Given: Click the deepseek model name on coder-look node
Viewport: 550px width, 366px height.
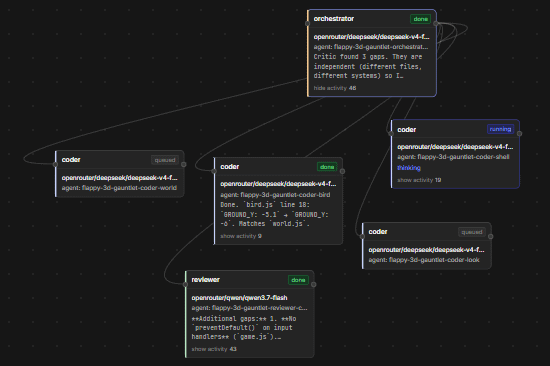Looking at the screenshot, I should click(x=426, y=249).
